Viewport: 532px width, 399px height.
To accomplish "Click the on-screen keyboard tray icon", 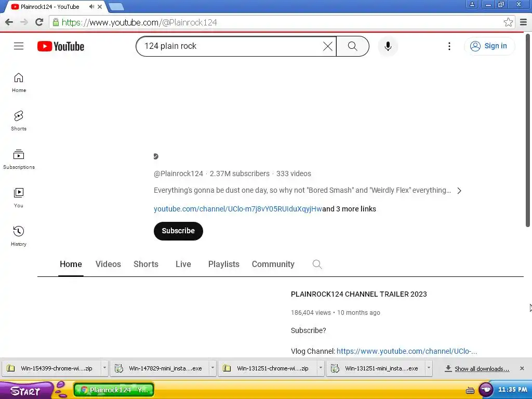I will tap(470, 391).
